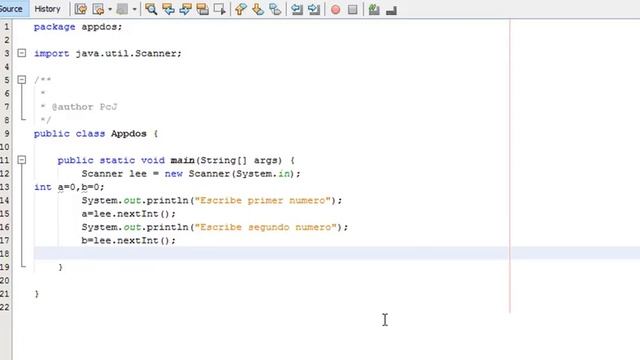Viewport: 640px width, 360px height.
Task: Collapse the import statement fold on line 3
Action: click(22, 53)
